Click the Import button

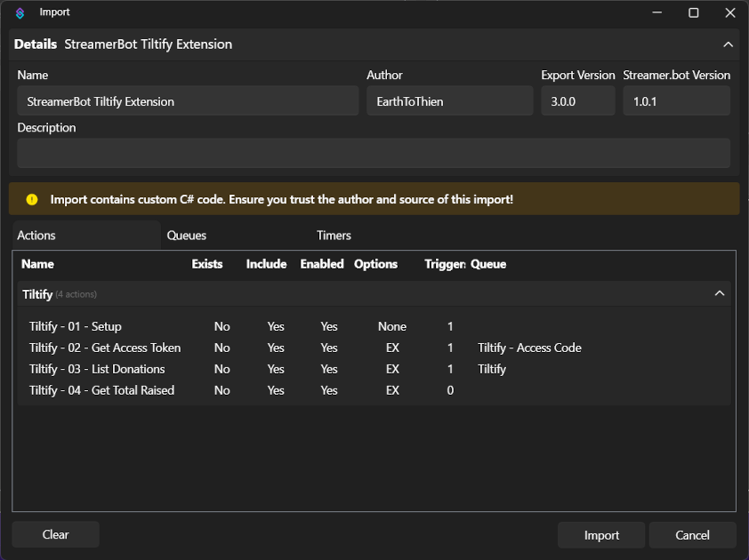601,535
